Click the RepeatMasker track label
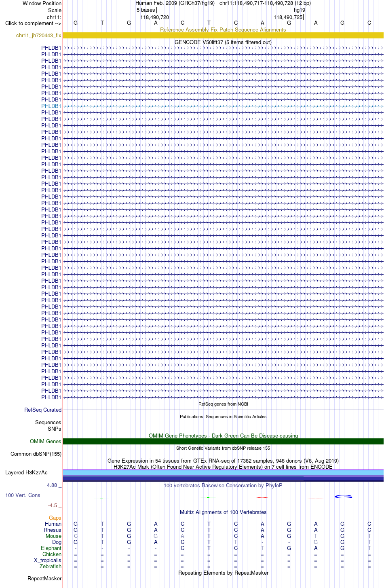This screenshot has width=384, height=588. [44, 578]
